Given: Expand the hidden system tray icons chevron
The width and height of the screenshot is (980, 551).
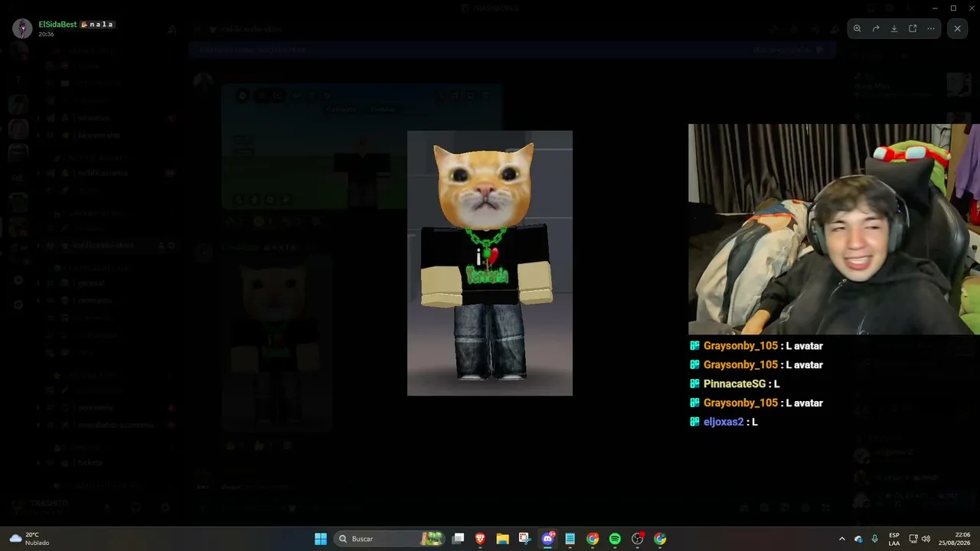Looking at the screenshot, I should pyautogui.click(x=842, y=539).
